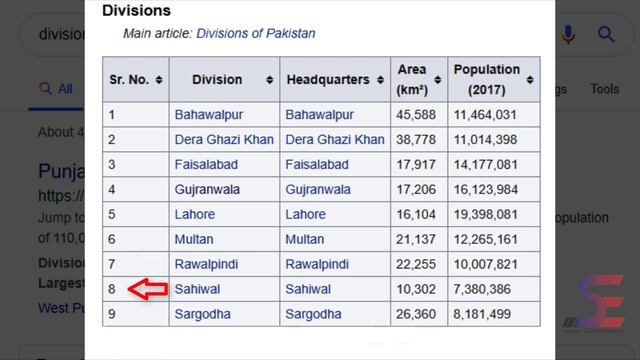Viewport: 640px width, 360px height.
Task: Sort table by Division column arrows
Action: 269,80
